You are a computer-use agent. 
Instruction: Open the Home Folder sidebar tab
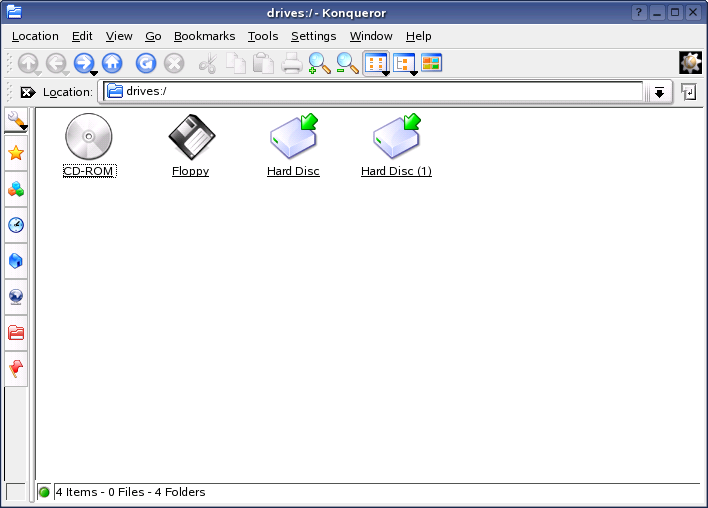[16, 261]
